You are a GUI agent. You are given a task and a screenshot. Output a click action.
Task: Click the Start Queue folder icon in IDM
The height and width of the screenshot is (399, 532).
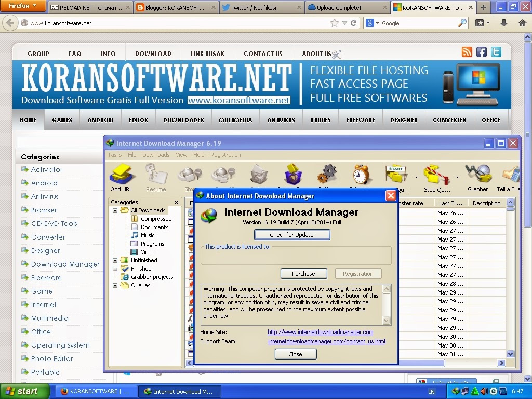pos(396,175)
